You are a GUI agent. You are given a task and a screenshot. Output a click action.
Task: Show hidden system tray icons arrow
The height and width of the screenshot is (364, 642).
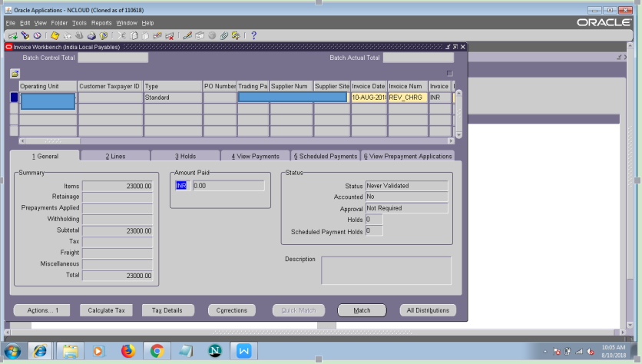pyautogui.click(x=545, y=351)
